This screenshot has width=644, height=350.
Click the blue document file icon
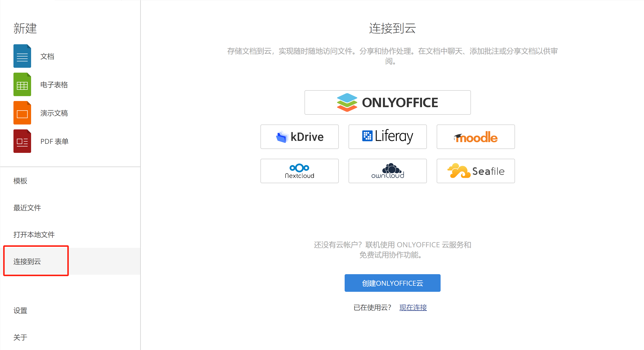click(x=22, y=56)
